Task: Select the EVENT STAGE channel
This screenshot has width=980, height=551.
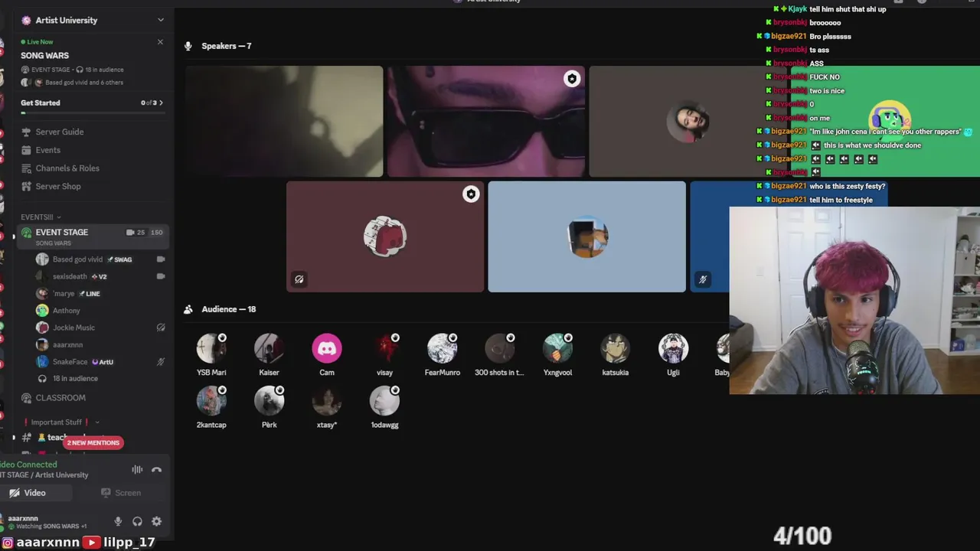Action: tap(92, 236)
